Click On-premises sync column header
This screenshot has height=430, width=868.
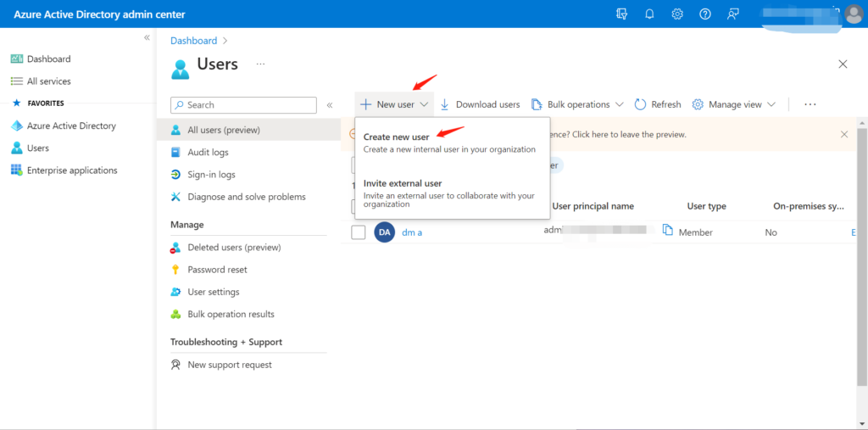808,206
